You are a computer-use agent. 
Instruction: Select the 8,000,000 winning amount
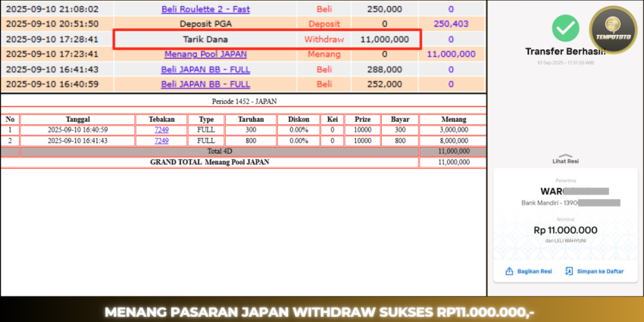click(453, 140)
